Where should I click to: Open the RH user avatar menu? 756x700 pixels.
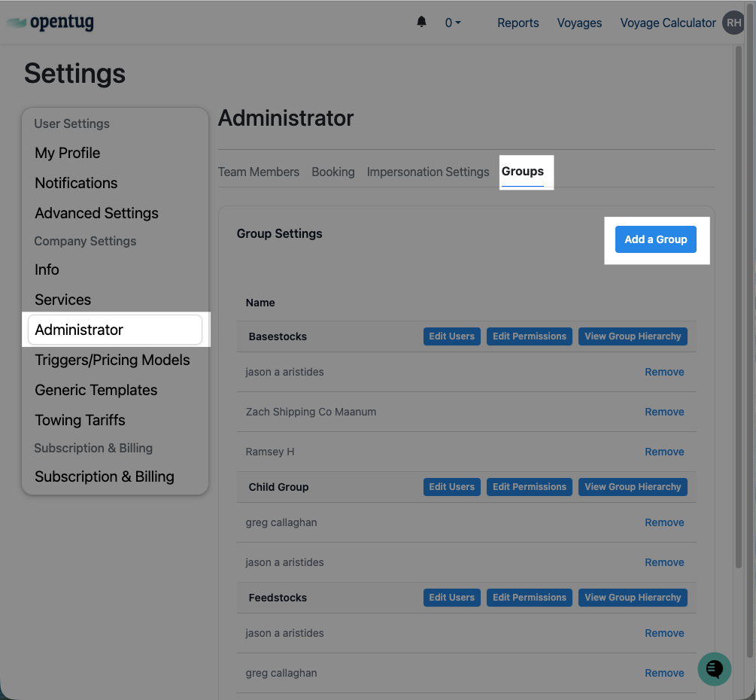point(733,23)
